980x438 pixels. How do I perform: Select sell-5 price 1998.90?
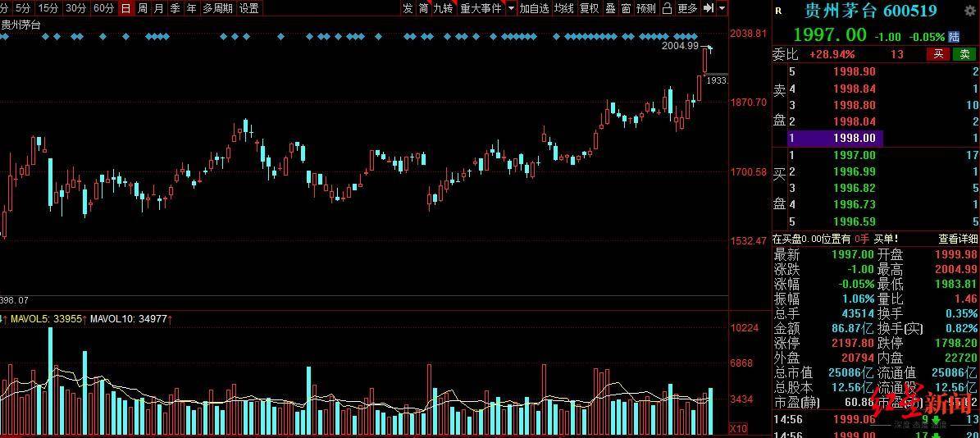855,72
